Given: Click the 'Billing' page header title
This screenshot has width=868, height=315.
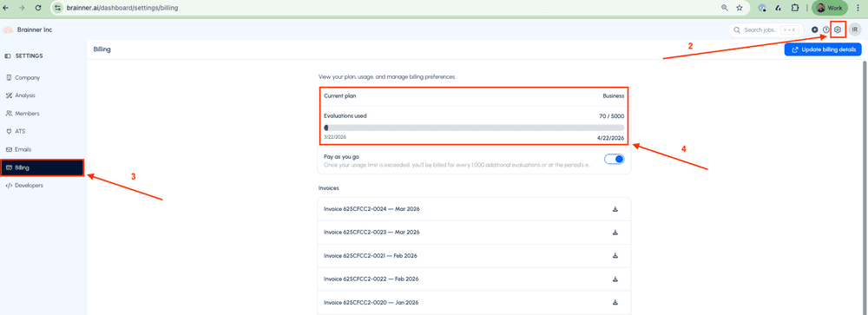Looking at the screenshot, I should pos(102,49).
